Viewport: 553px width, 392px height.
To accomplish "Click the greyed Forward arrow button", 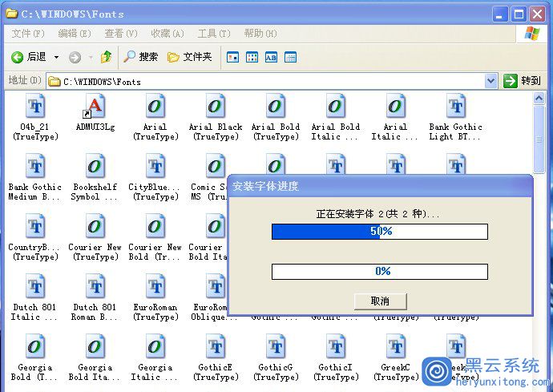I will coord(75,57).
